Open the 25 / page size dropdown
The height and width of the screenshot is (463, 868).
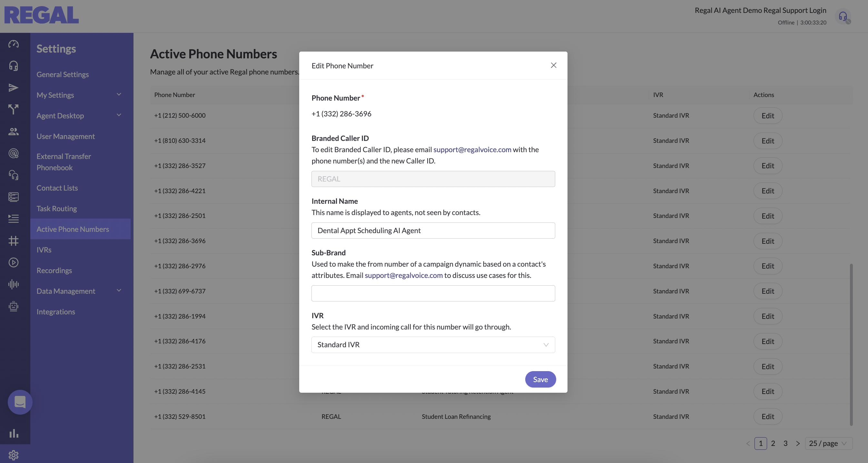click(x=829, y=443)
